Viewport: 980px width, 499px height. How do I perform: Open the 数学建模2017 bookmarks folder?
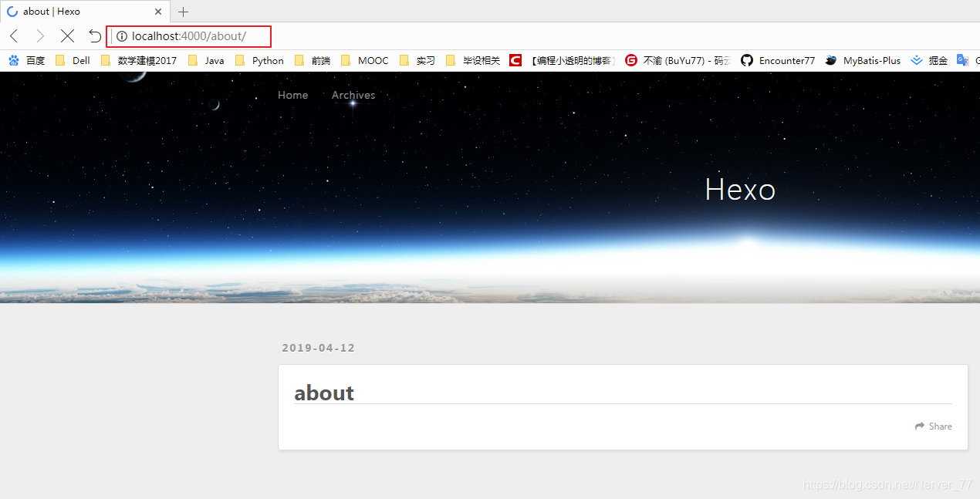click(x=139, y=60)
